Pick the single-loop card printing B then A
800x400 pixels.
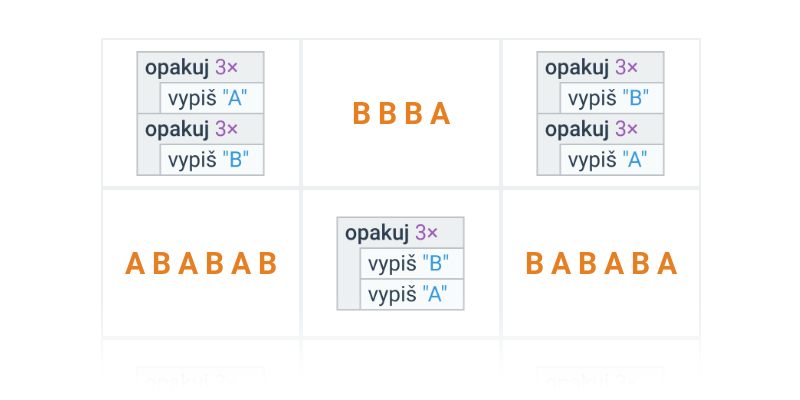point(401,263)
